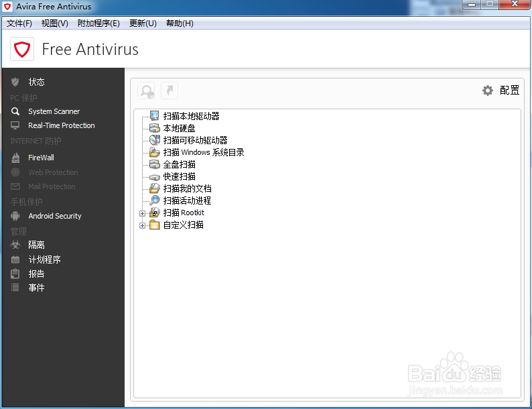Open the 视图(V) menu

pyautogui.click(x=55, y=23)
